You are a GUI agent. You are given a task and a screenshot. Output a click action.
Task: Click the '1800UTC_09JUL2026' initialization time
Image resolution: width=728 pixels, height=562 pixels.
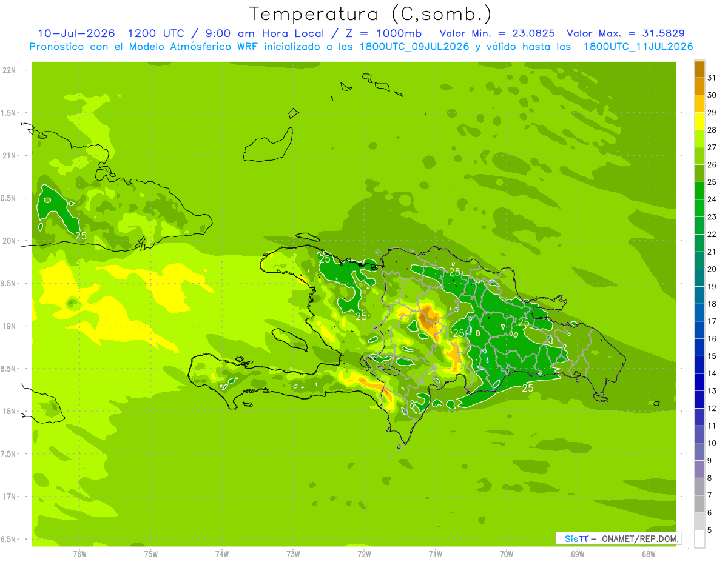coord(415,47)
